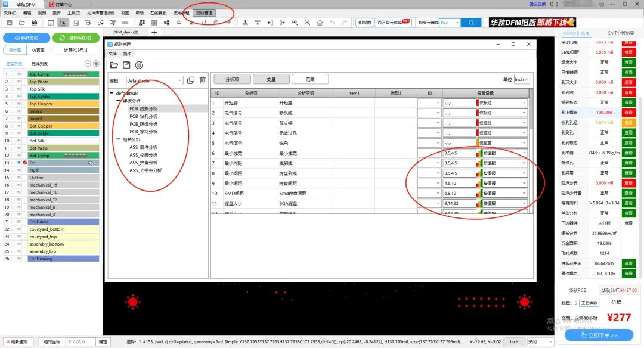This screenshot has height=348, width=644.
Task: Click the zoom out magnifier icon
Action: coord(307,23)
